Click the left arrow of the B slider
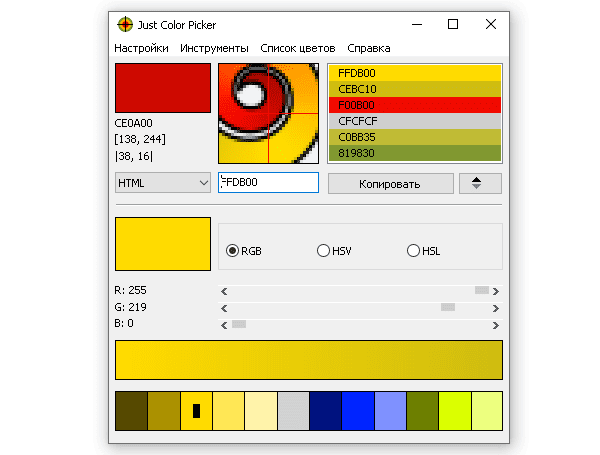The image size is (600, 455). point(224,325)
